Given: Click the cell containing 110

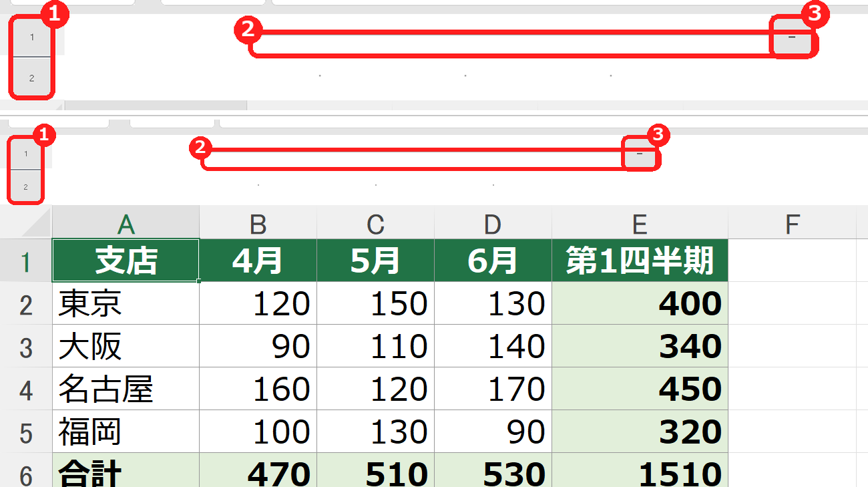Looking at the screenshot, I should click(376, 346).
